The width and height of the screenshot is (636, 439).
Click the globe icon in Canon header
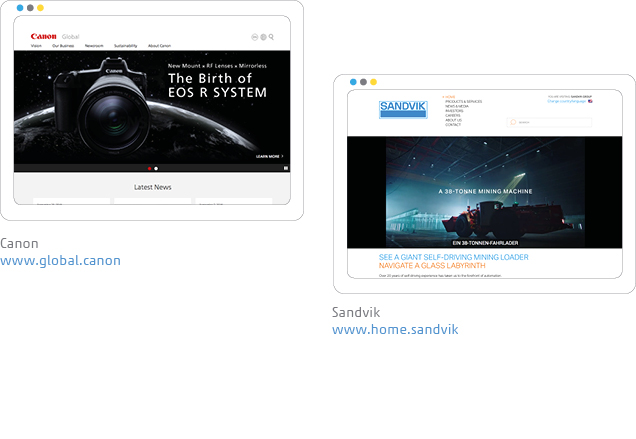coord(263,37)
